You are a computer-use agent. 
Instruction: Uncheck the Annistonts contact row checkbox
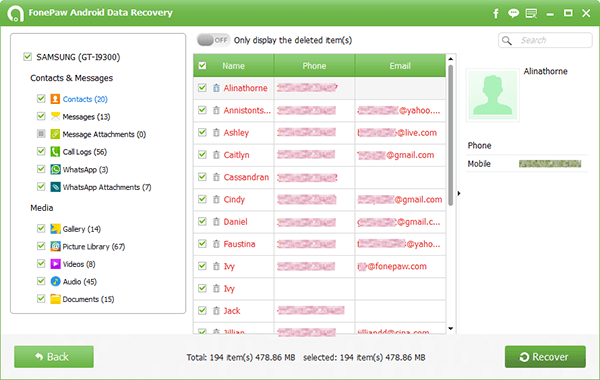tap(202, 110)
